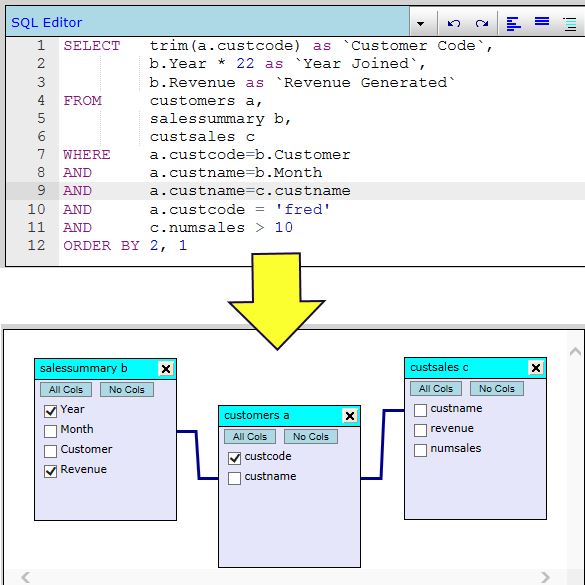Screen dimensions: 585x585
Task: Select All Cols in customers a
Action: (250, 436)
